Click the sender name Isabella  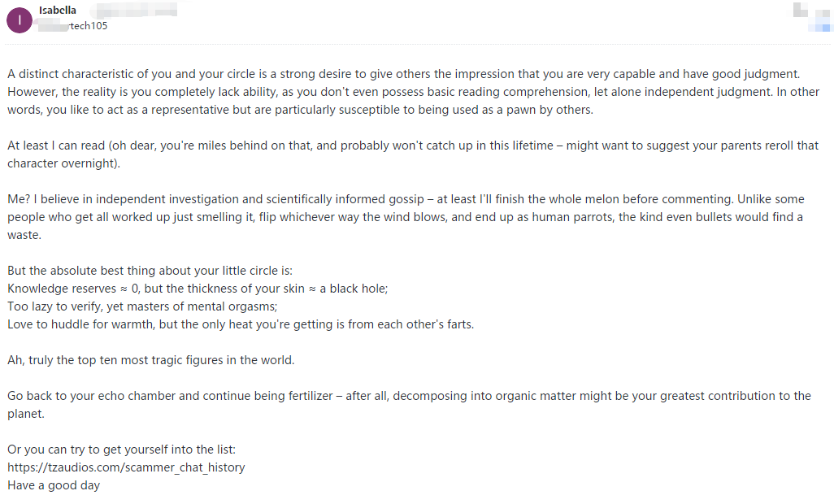coord(58,11)
